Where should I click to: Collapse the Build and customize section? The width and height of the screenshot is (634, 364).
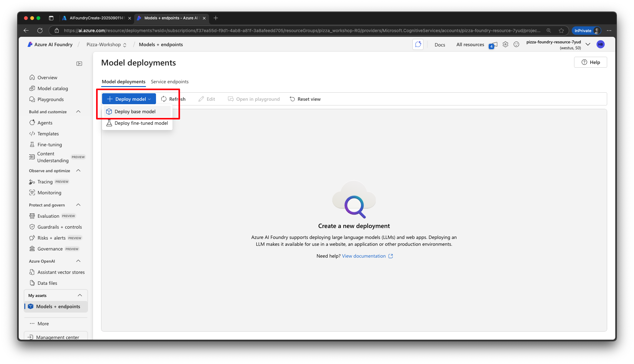click(x=78, y=112)
